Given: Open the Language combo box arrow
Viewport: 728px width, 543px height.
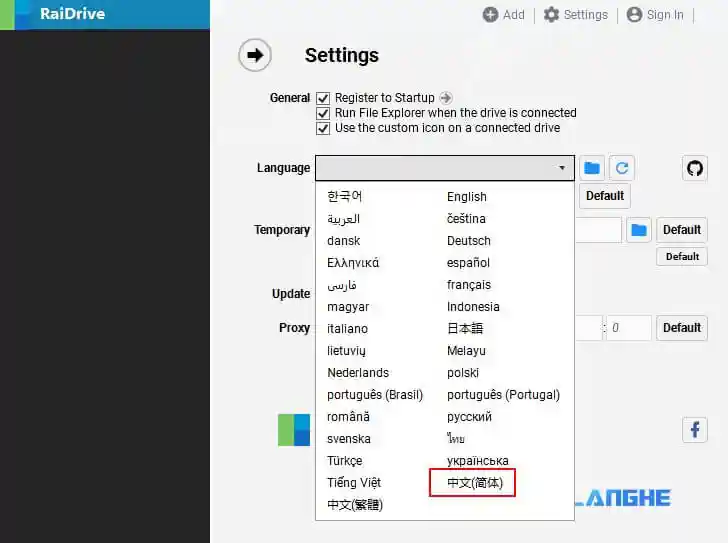Looking at the screenshot, I should point(562,168).
